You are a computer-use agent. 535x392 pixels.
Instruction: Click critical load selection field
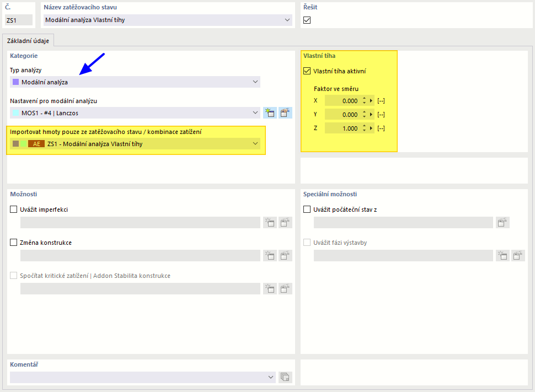[140, 289]
